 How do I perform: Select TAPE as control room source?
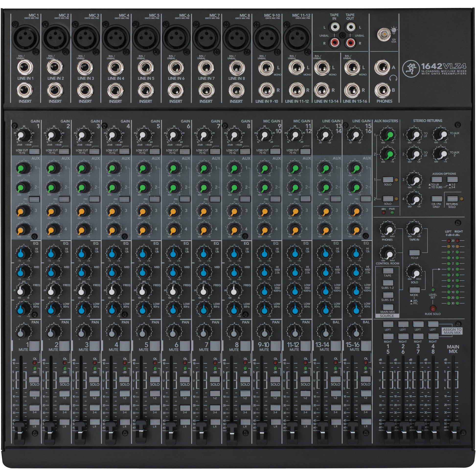tap(388, 271)
